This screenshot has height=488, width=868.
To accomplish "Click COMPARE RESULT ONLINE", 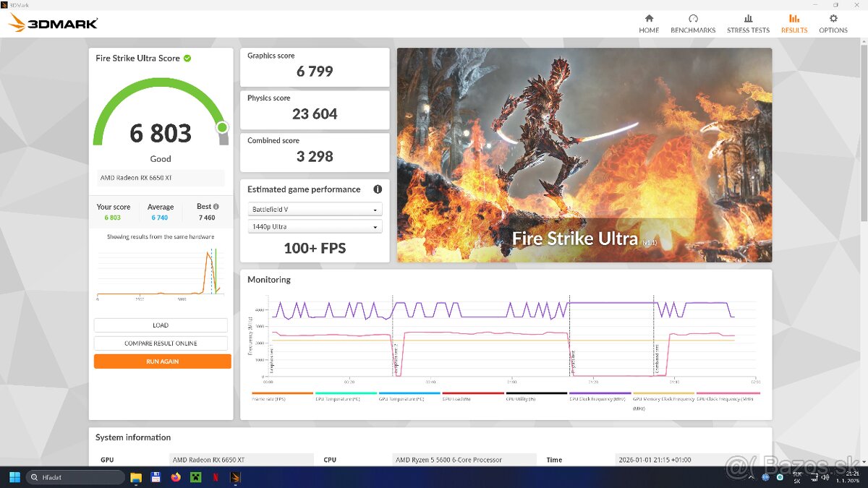I will click(161, 343).
